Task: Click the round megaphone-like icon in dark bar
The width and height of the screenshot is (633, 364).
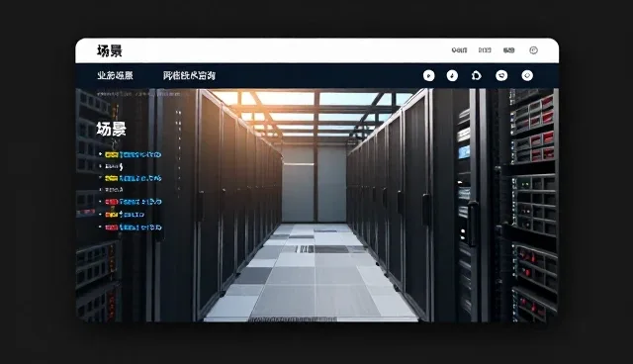Action: 501,75
